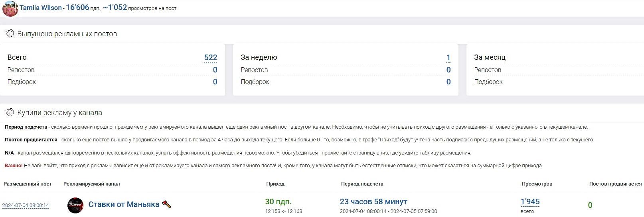This screenshot has height=217, width=644.
Task: Click the 23 часов 58 минут period
Action: 373,201
